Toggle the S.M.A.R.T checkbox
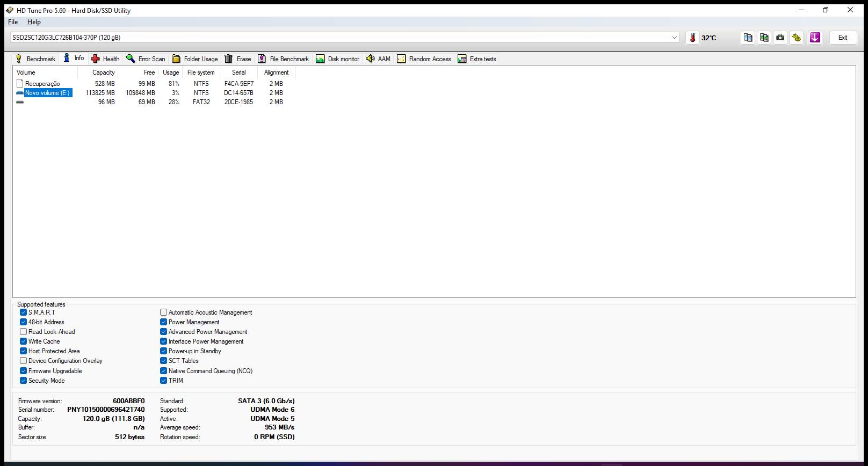 click(23, 312)
